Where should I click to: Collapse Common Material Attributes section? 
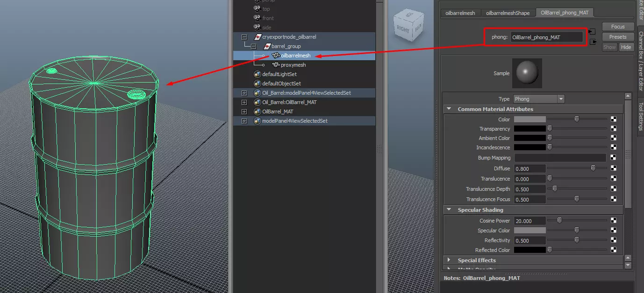[449, 109]
